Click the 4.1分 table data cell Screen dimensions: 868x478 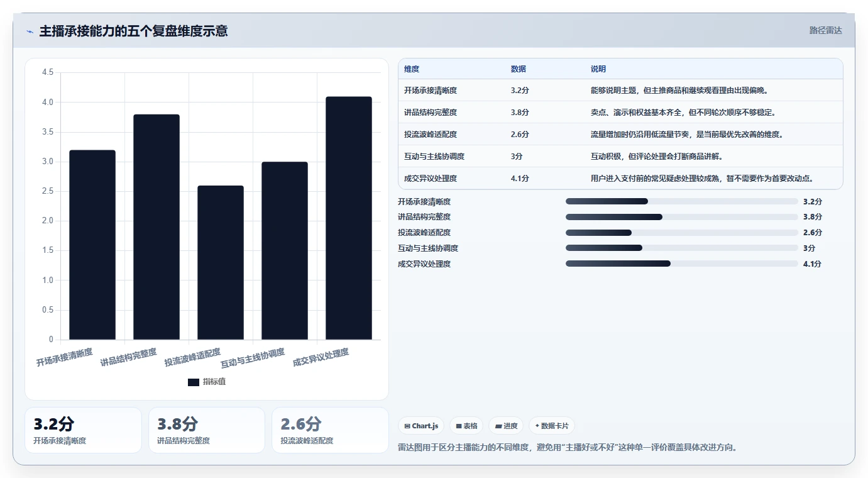(x=520, y=179)
